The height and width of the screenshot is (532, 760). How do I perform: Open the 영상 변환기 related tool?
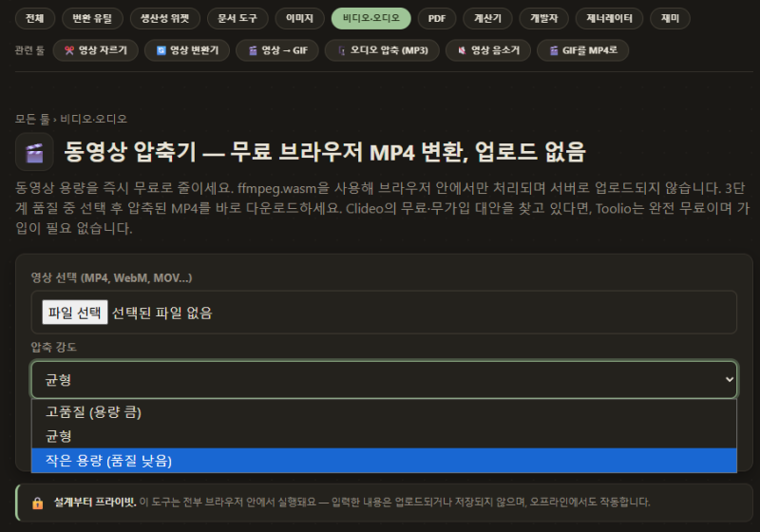pos(187,50)
